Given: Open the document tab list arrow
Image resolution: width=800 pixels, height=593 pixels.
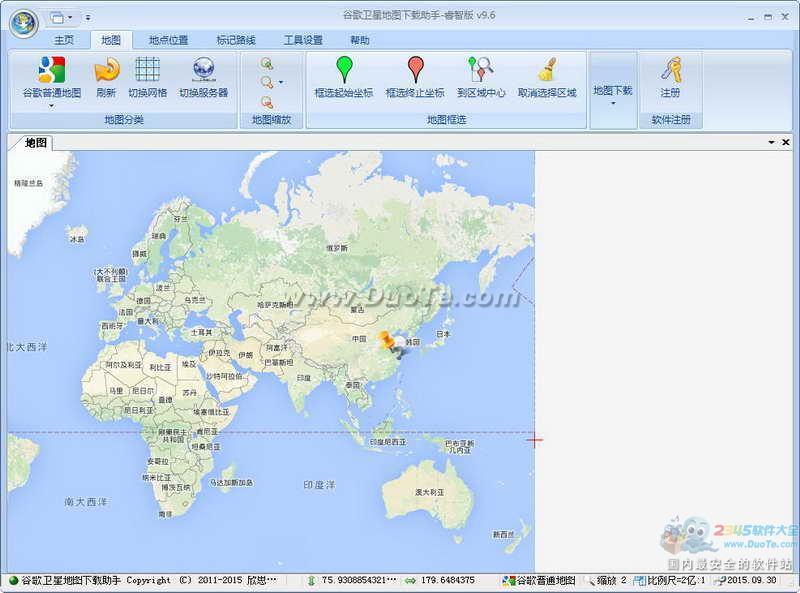Looking at the screenshot, I should (771, 142).
